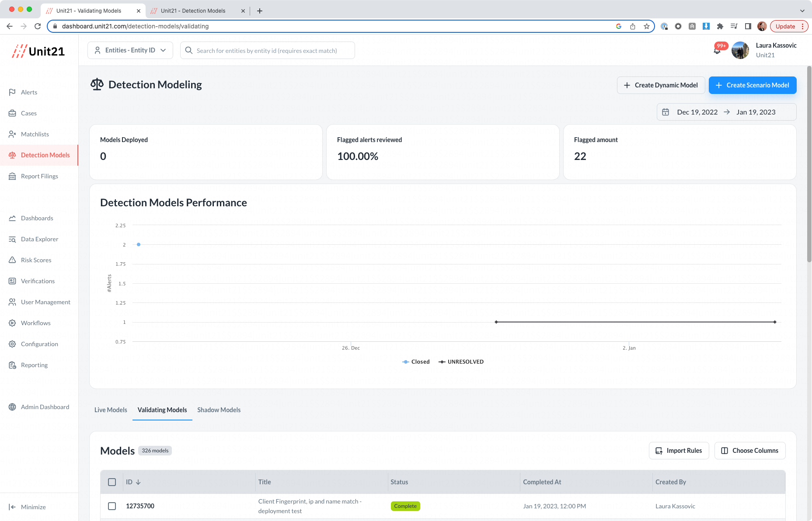
Task: Check the box for model 12735700
Action: [112, 506]
